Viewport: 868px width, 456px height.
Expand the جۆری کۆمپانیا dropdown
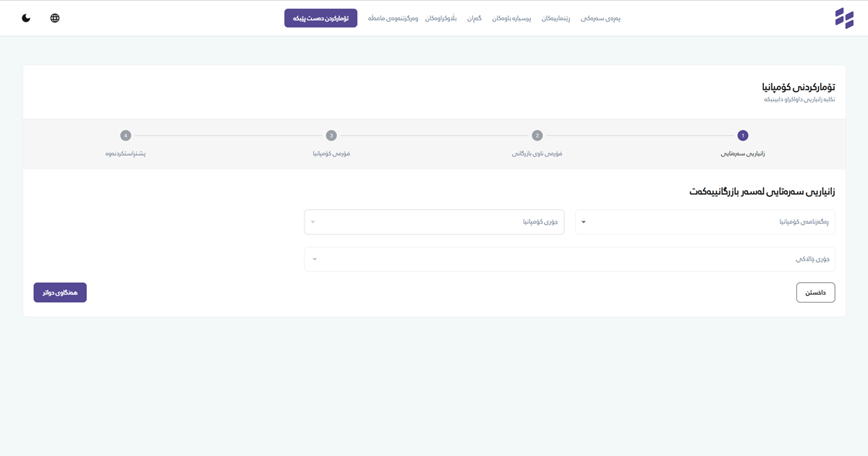click(434, 222)
